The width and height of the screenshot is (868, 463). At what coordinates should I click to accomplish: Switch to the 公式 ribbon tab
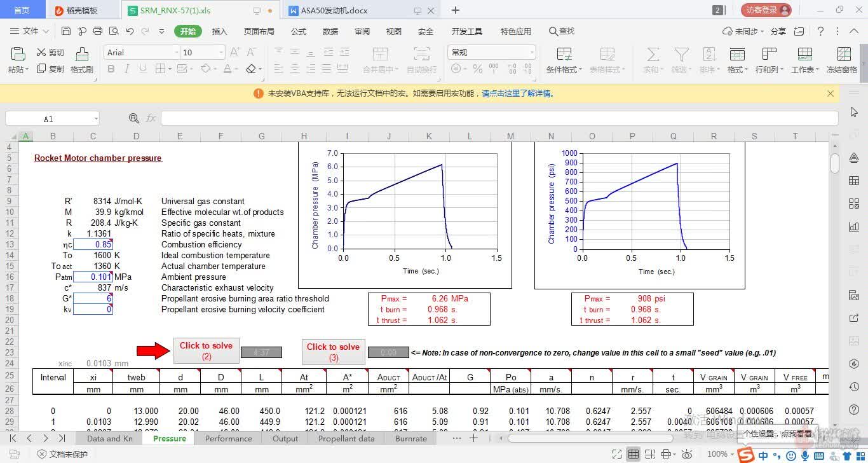point(299,31)
